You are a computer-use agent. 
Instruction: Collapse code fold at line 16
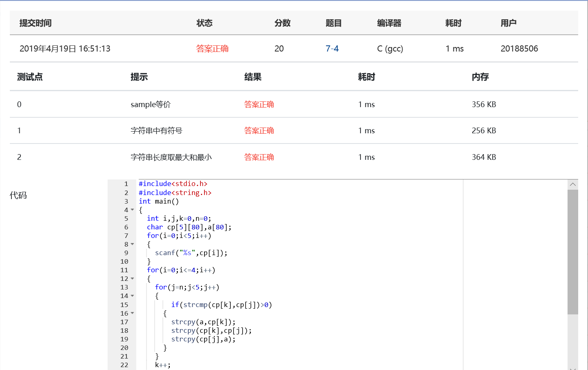pos(132,313)
